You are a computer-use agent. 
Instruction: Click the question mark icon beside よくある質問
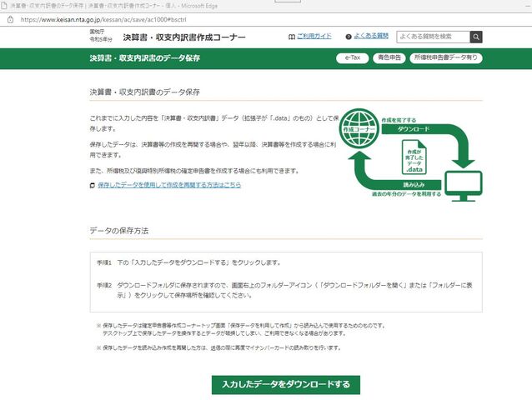tap(348, 37)
